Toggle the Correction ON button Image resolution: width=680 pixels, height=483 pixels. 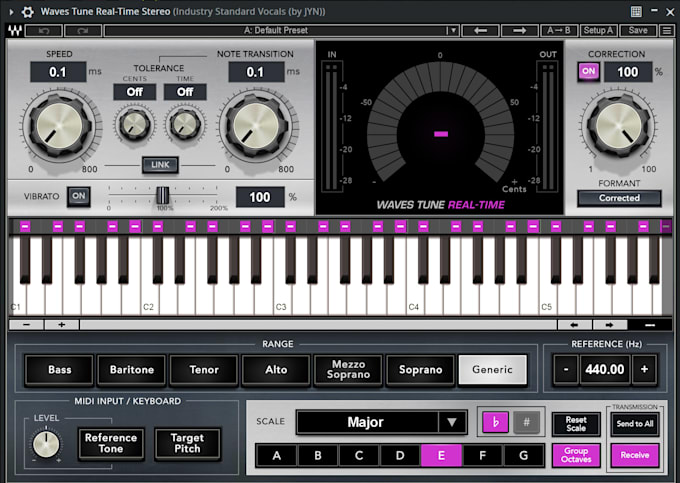[x=588, y=72]
